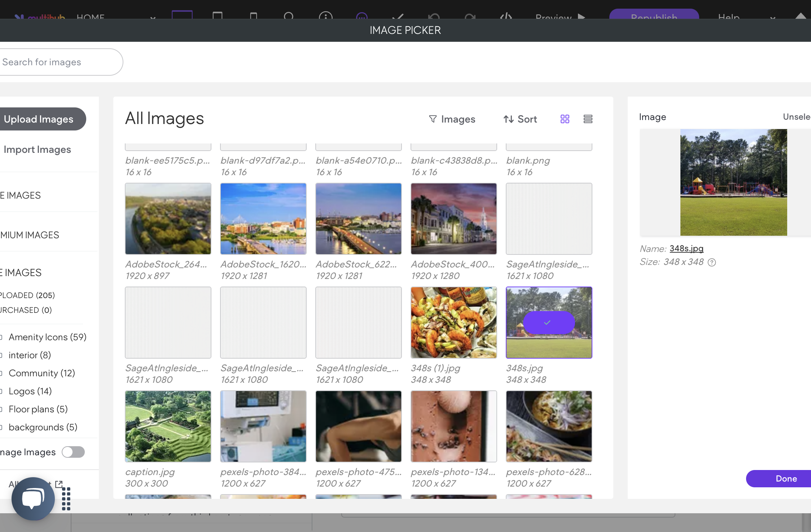The image size is (811, 532).
Task: Toggle the Manage Images switch
Action: pyautogui.click(x=73, y=452)
